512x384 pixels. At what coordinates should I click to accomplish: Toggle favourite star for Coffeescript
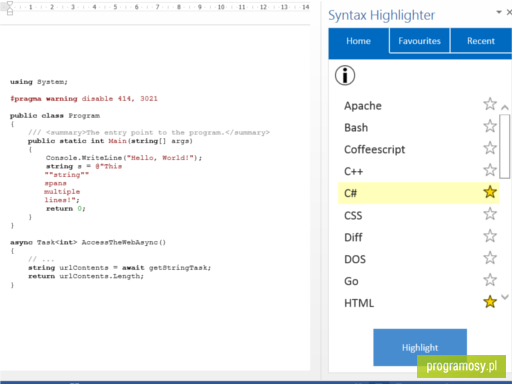tap(490, 148)
